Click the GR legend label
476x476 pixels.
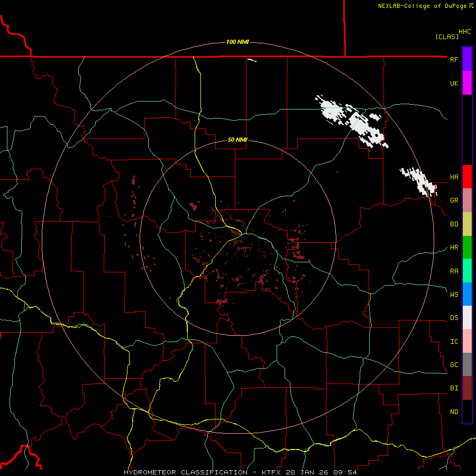(x=454, y=200)
